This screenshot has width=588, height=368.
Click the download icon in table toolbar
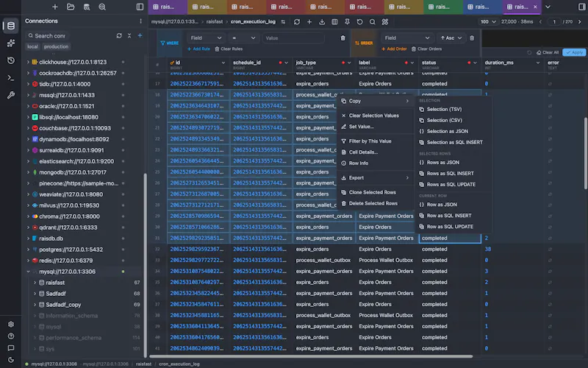pos(322,22)
